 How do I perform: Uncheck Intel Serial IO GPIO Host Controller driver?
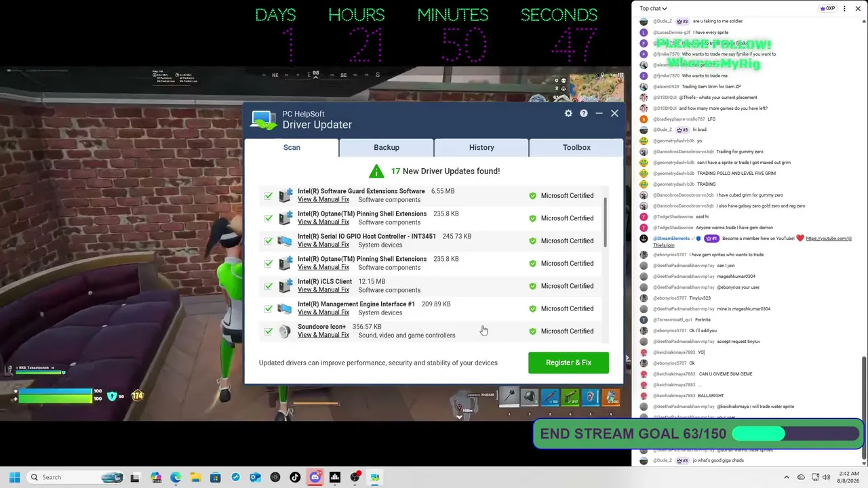click(269, 241)
